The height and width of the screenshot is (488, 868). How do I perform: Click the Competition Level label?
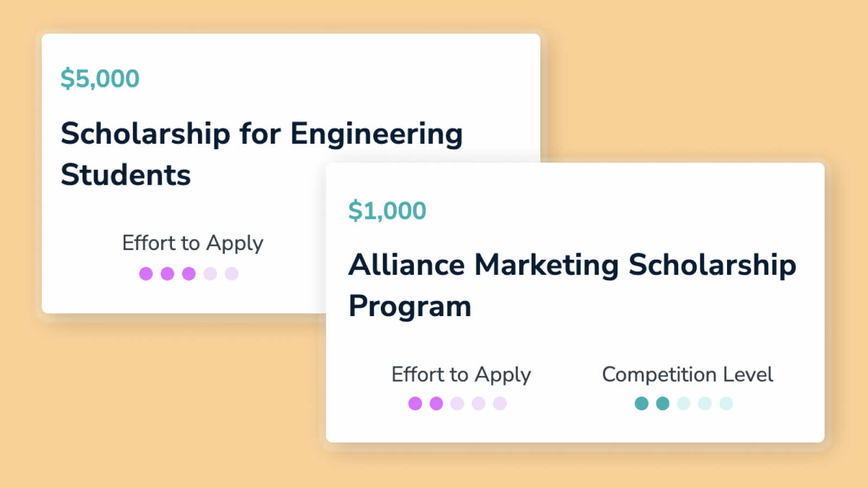click(687, 375)
